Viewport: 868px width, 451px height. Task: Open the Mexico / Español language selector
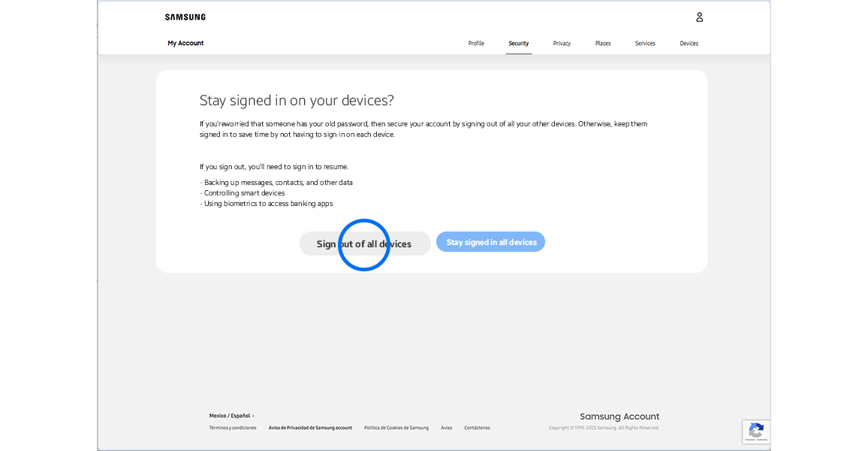[229, 415]
